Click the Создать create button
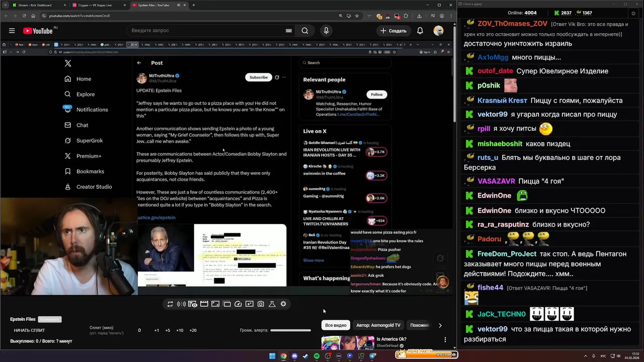This screenshot has width=644, height=362. (x=393, y=31)
